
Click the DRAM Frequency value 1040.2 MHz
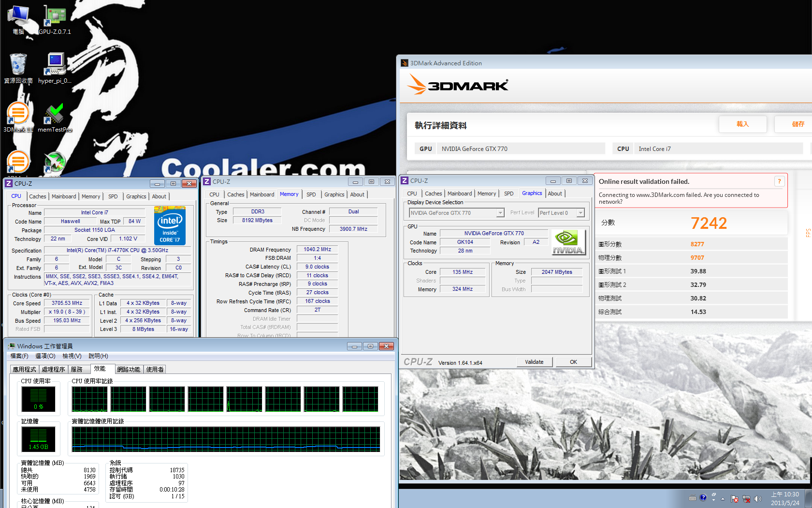(x=317, y=250)
